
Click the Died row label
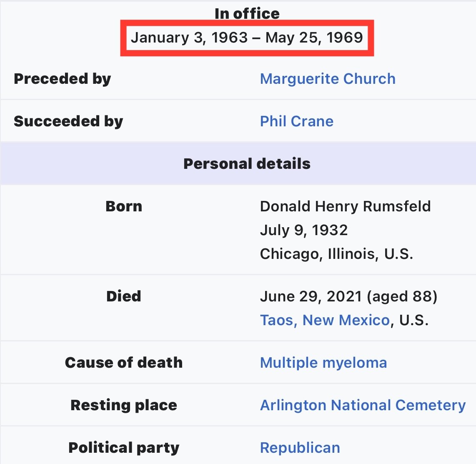tap(124, 296)
